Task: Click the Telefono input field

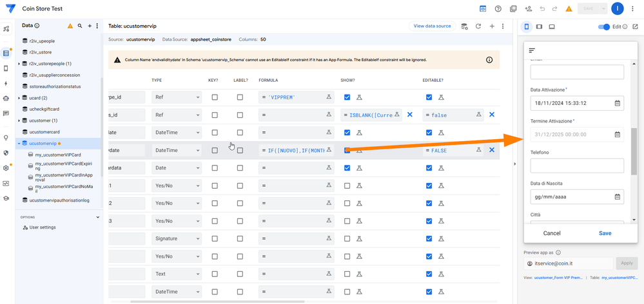Action: tap(577, 166)
